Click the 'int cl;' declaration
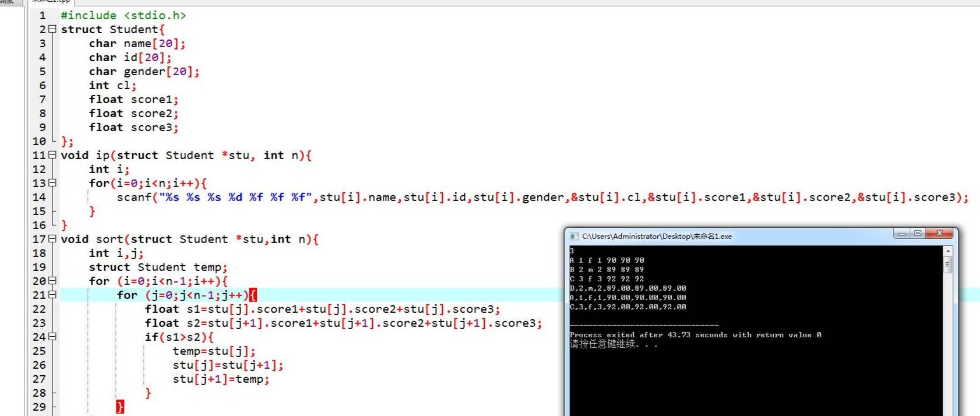Image resolution: width=980 pixels, height=416 pixels. point(112,85)
